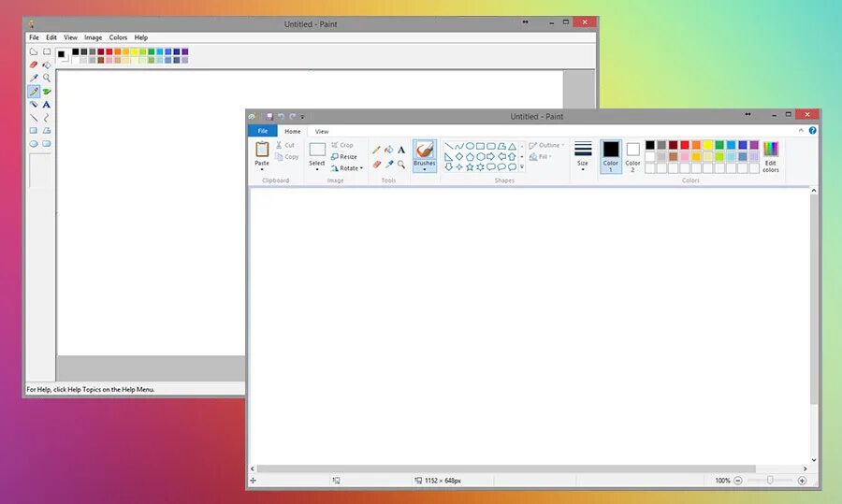842x504 pixels.
Task: Click the Cut button in Clipboard group
Action: [285, 146]
